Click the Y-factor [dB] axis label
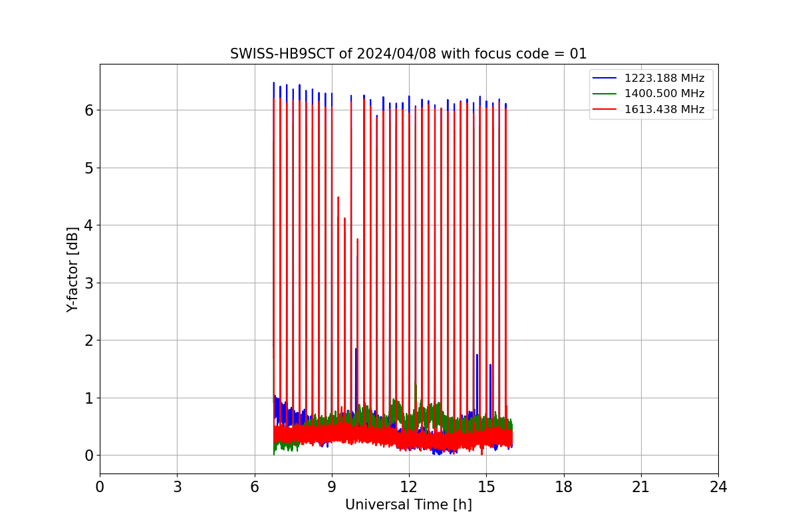The image size is (798, 532). (x=72, y=269)
